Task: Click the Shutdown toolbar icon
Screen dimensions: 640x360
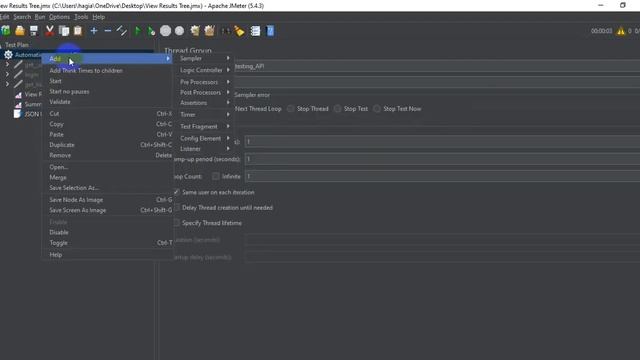Action: pyautogui.click(x=179, y=31)
